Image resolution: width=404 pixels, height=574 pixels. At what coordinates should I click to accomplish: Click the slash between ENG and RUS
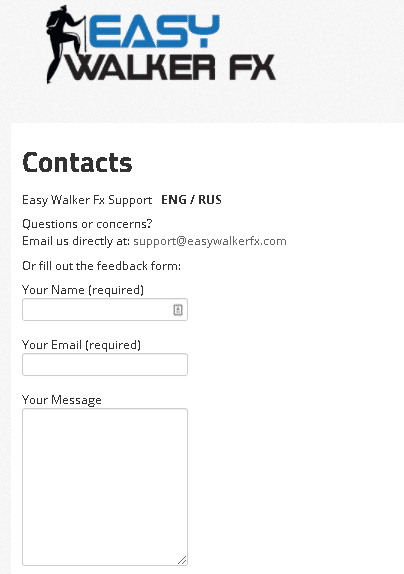click(x=192, y=200)
